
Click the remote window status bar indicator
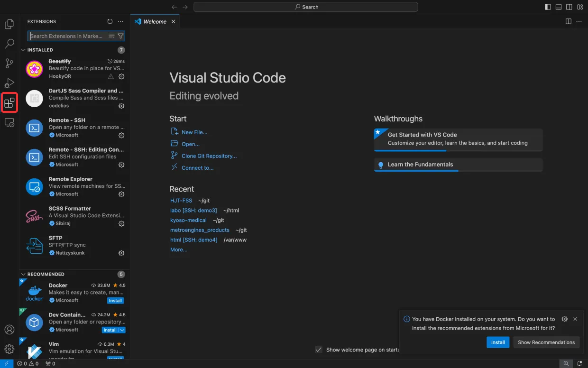click(x=6, y=364)
